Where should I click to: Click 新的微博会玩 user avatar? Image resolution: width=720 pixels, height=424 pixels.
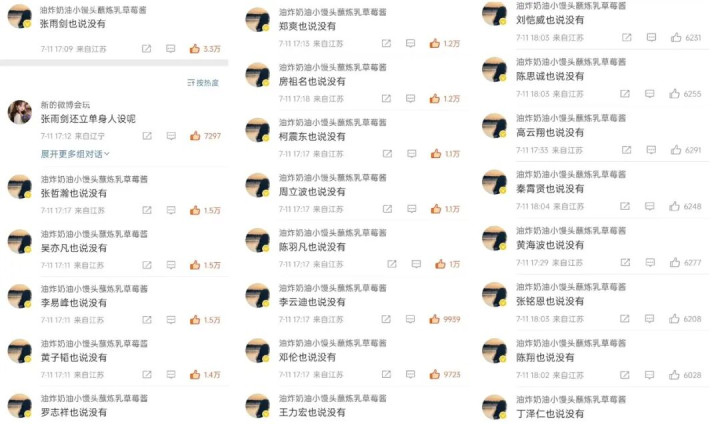coord(20,112)
